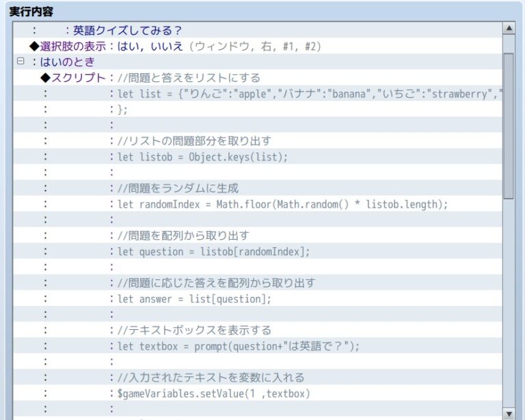
Task: Click the scrollbar down arrow
Action: click(508, 412)
